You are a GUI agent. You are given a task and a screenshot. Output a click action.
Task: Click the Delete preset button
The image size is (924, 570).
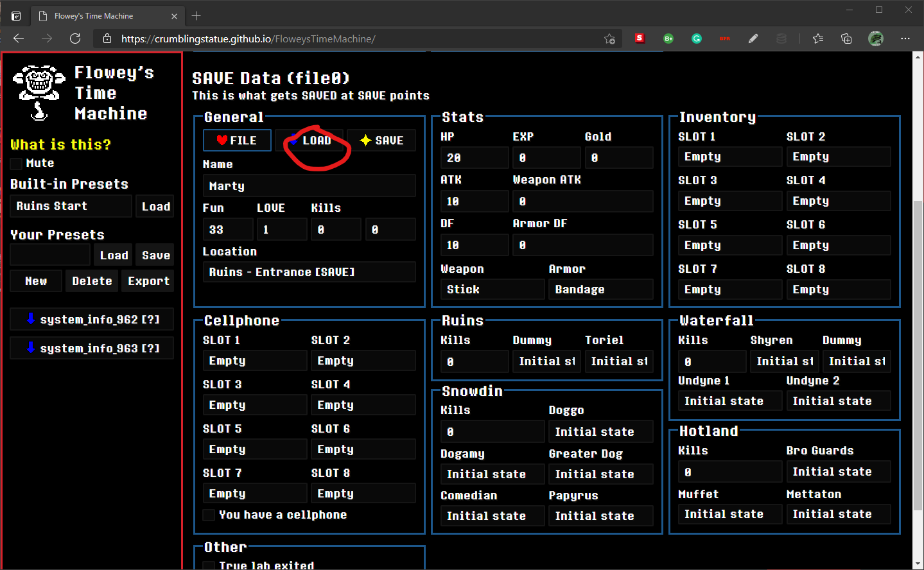(92, 281)
